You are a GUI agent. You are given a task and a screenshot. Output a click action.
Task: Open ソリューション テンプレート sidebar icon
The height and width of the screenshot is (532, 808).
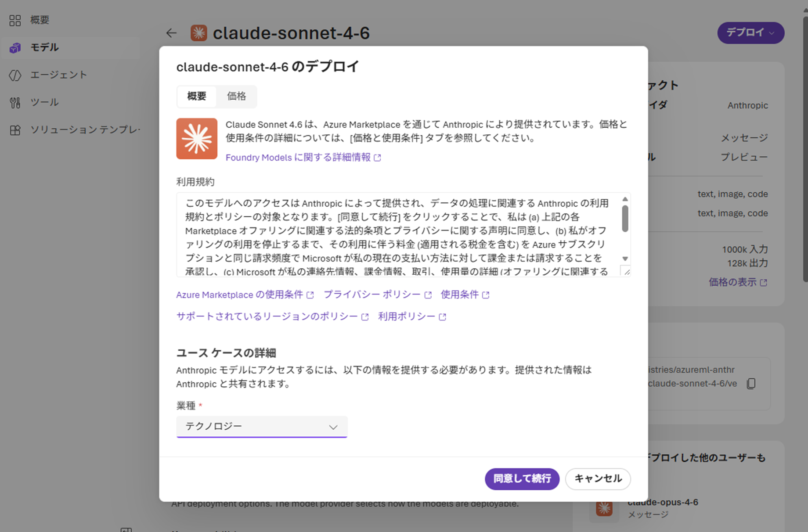tap(15, 130)
